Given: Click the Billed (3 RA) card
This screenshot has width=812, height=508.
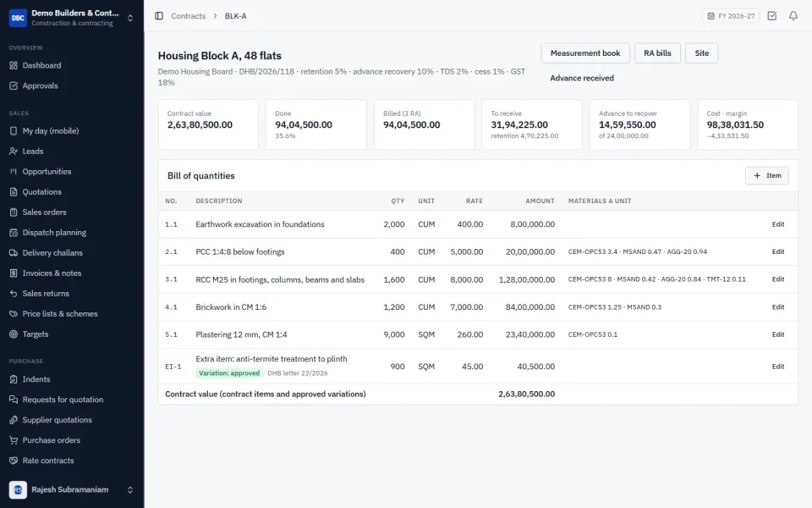Looking at the screenshot, I should click(x=424, y=125).
